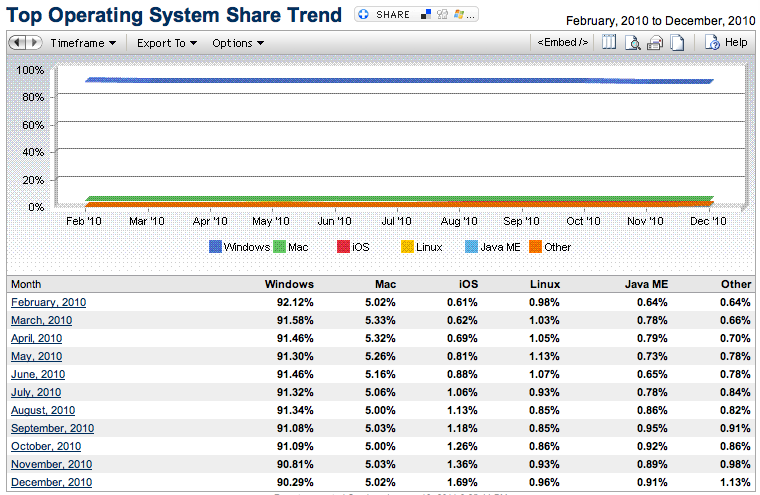Open the Timeframe dropdown
760x495 pixels.
click(x=83, y=43)
